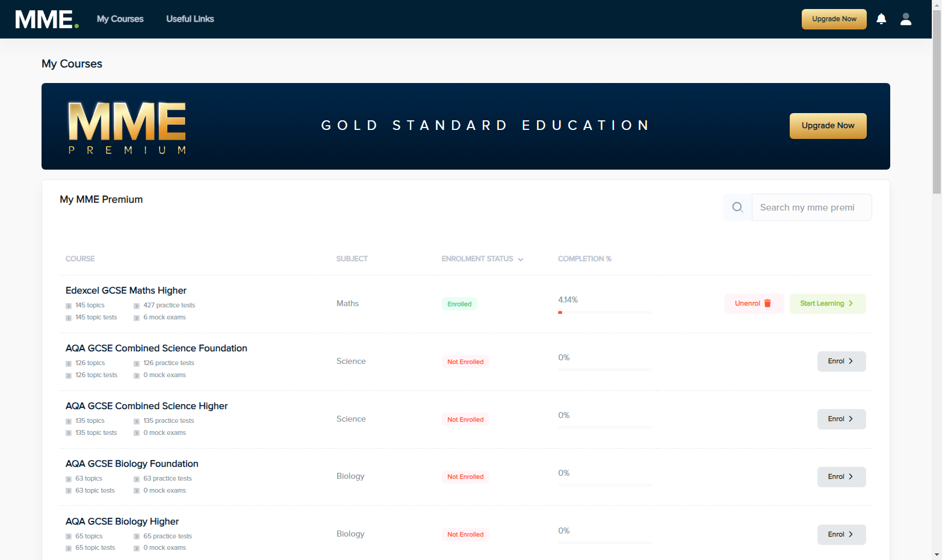Open the Edexcel GCSE Maths Higher course title
Viewport: 942px width, 560px height.
click(x=126, y=291)
